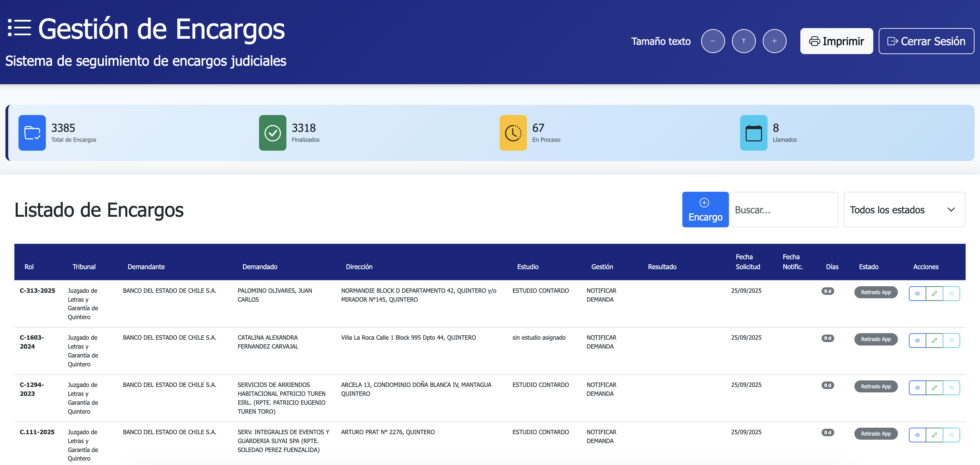Click the increase text size plus button
The image size is (980, 465).
[x=774, y=41]
